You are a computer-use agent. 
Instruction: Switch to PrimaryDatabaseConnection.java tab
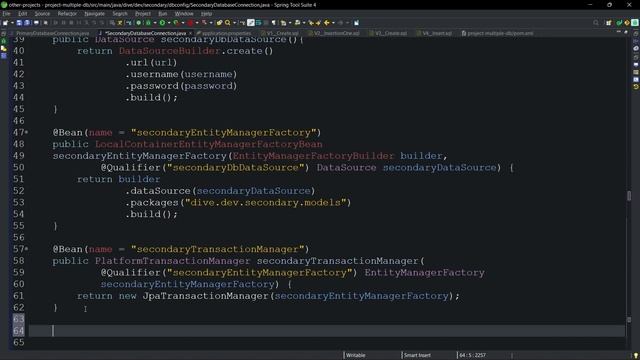click(x=52, y=33)
